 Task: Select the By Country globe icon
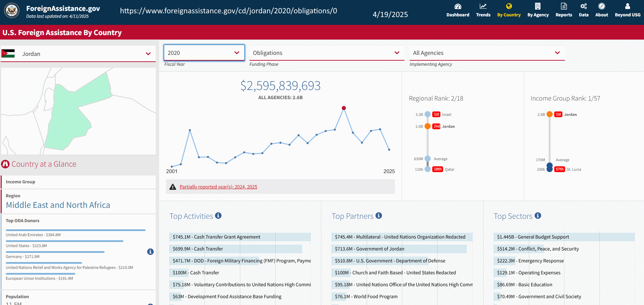pos(509,6)
